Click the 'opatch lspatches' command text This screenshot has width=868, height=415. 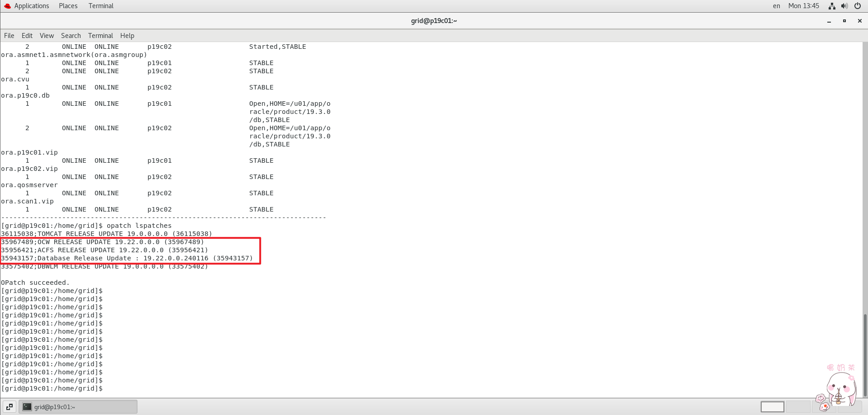(x=139, y=226)
